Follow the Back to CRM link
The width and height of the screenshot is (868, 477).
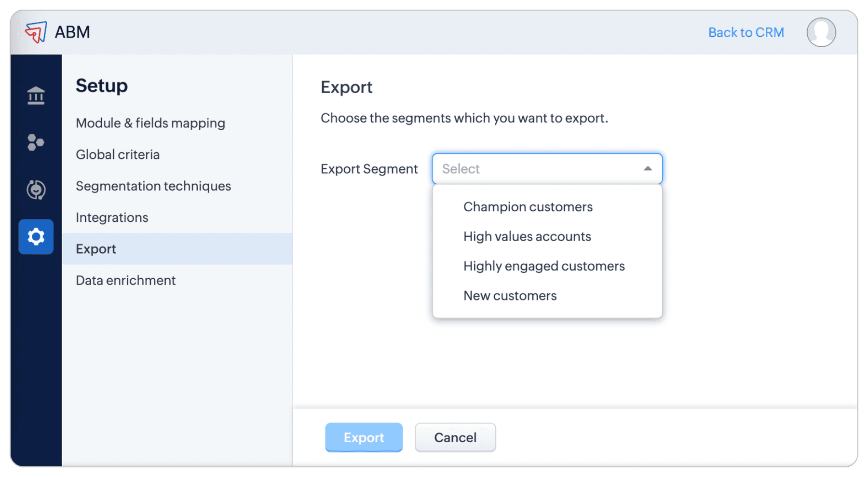point(746,32)
